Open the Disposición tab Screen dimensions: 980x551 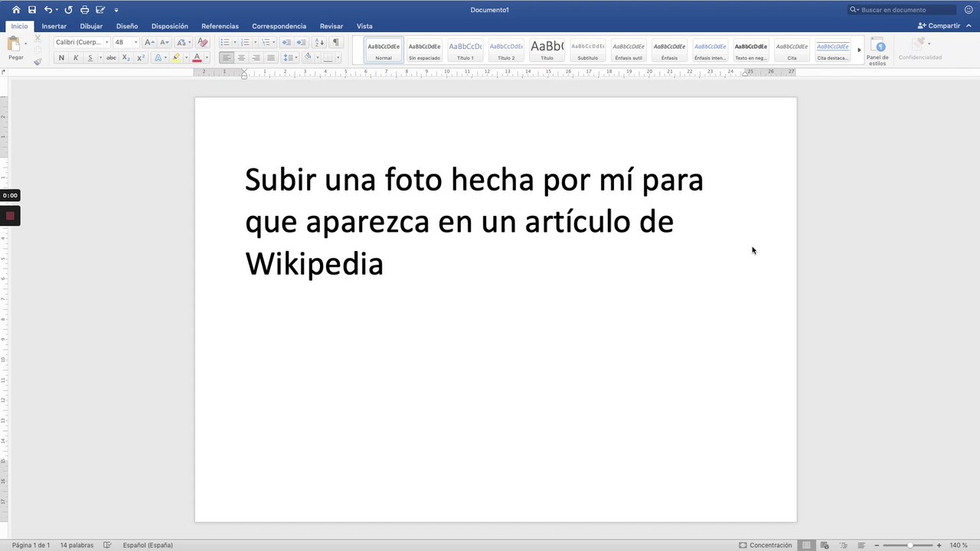(x=169, y=26)
